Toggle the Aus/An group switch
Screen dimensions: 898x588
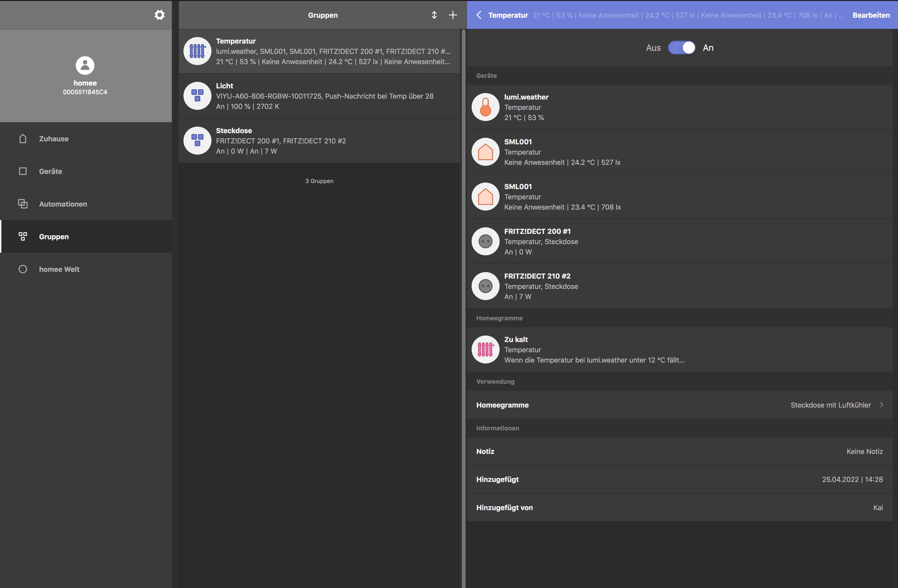(x=681, y=48)
